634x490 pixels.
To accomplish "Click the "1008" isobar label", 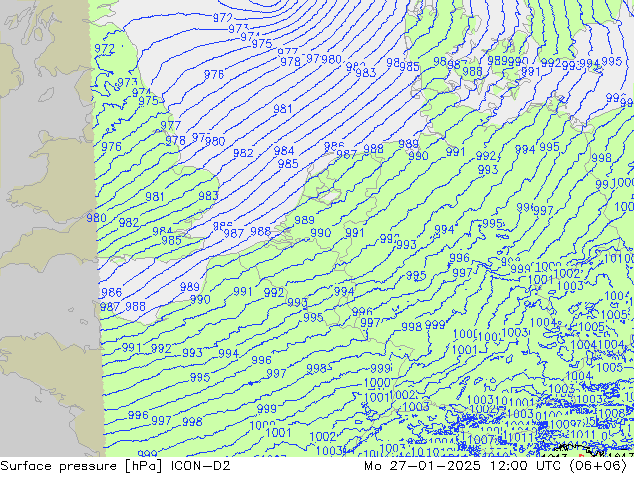I will click(611, 414).
